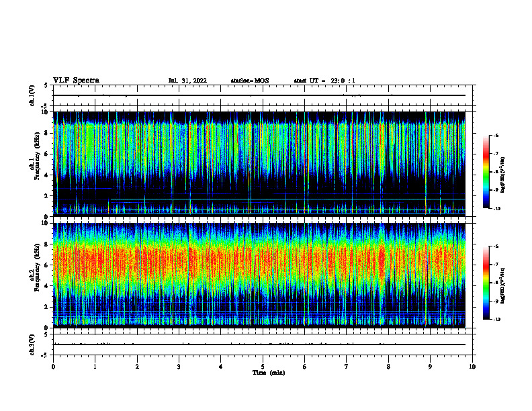This screenshot has width=532, height=411.
Task: Click time-axis tick label "9" at bottom
Action: pos(430,367)
